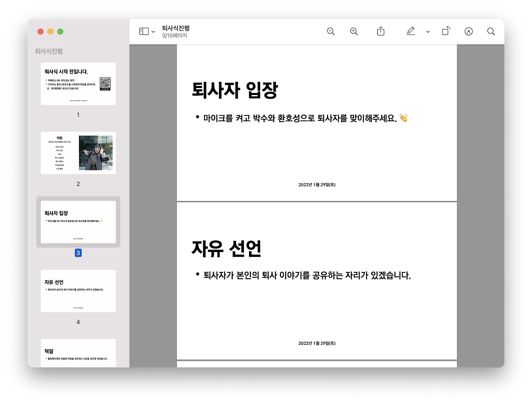Toggle full screen with the green button

click(x=60, y=31)
